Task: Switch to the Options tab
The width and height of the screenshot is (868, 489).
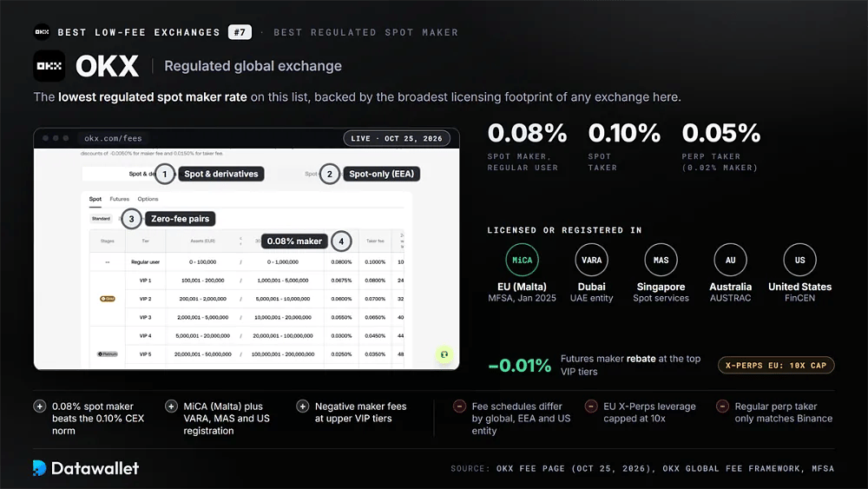Action: point(148,199)
